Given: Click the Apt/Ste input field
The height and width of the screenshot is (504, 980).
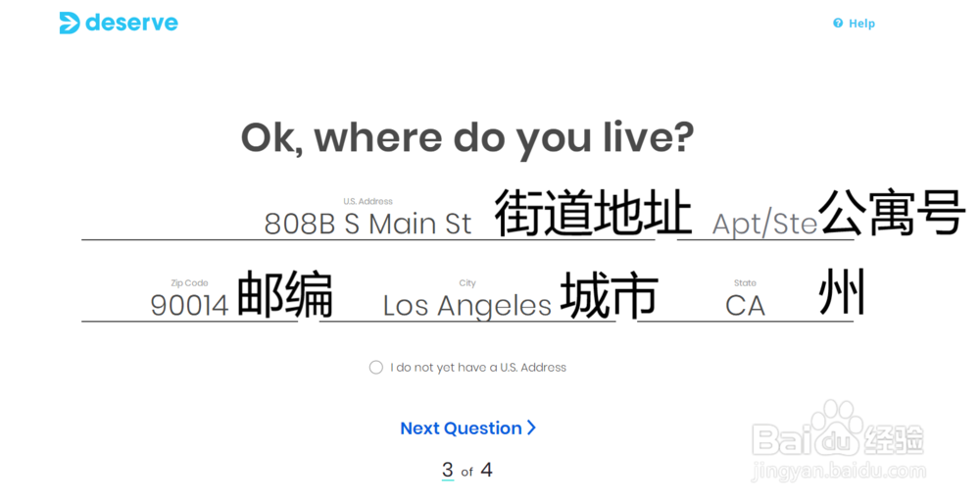Looking at the screenshot, I should (764, 225).
